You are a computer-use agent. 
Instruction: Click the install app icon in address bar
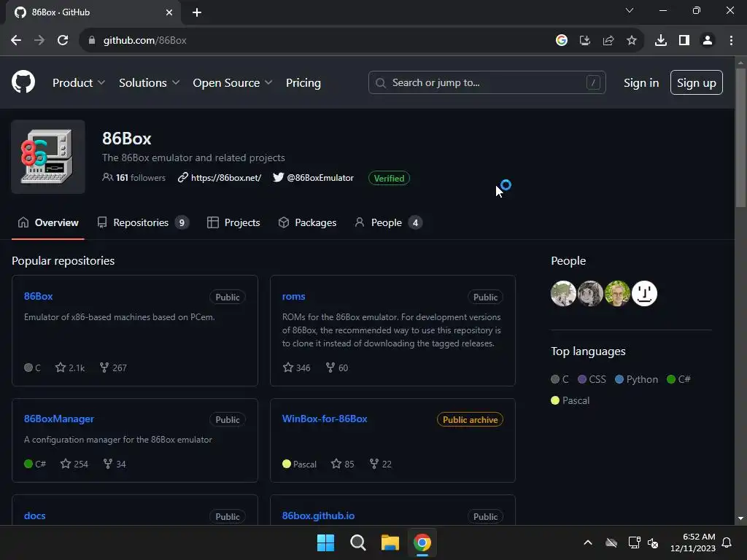[x=584, y=41]
